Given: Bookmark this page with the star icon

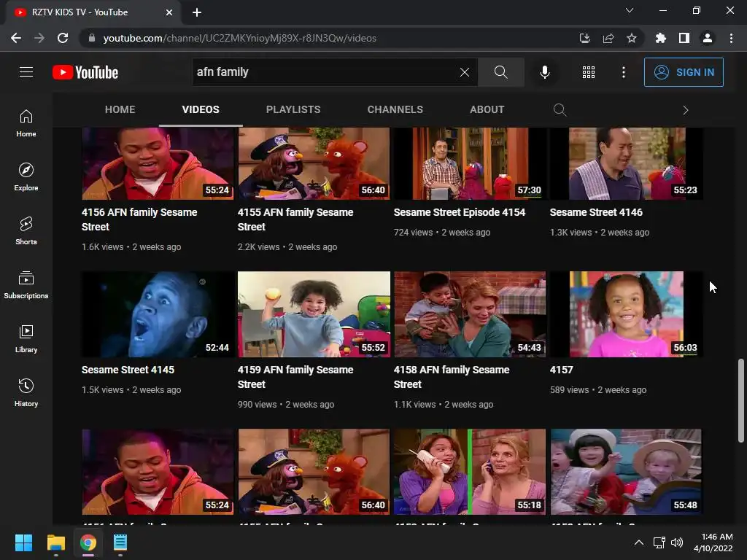Looking at the screenshot, I should point(632,38).
